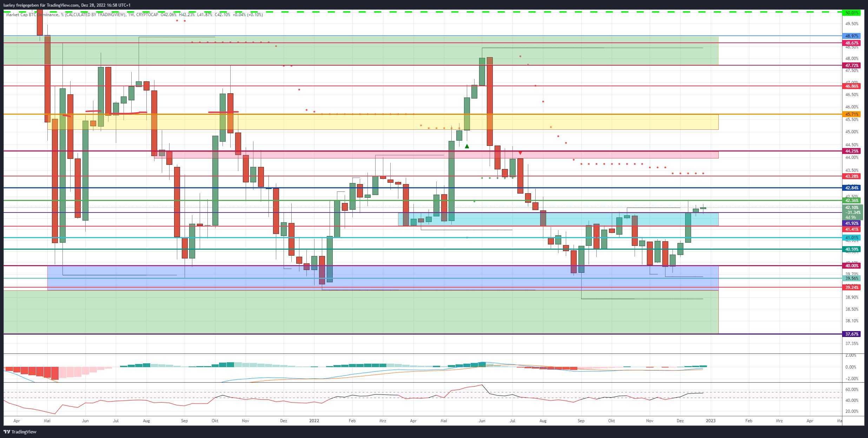Select the green 42.36% price label

[x=852, y=201]
